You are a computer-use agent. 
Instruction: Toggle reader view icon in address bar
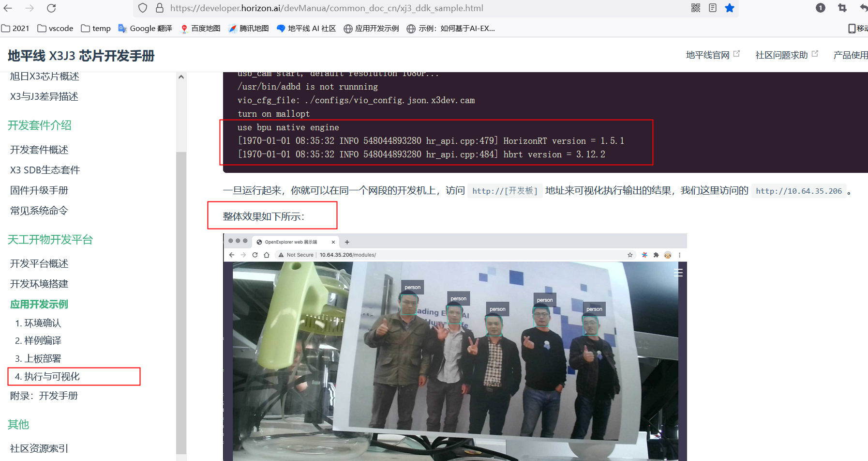point(712,8)
